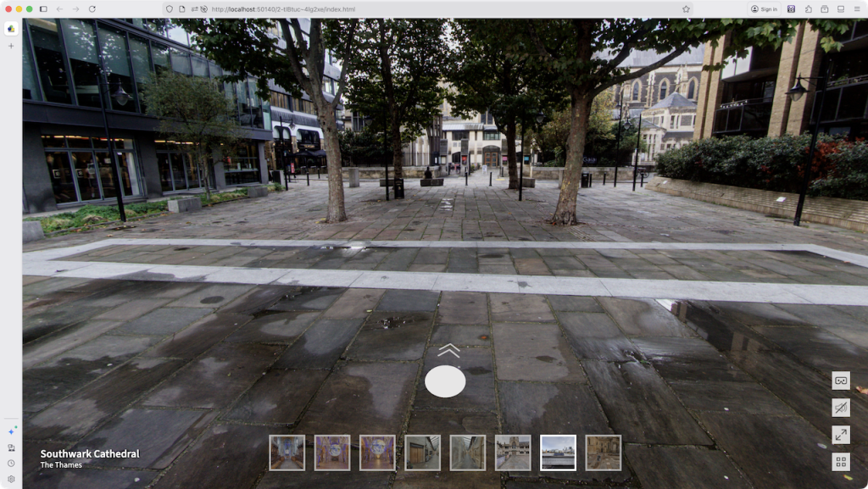868x489 pixels.
Task: Select the last thumbnail in the strip
Action: (x=603, y=453)
